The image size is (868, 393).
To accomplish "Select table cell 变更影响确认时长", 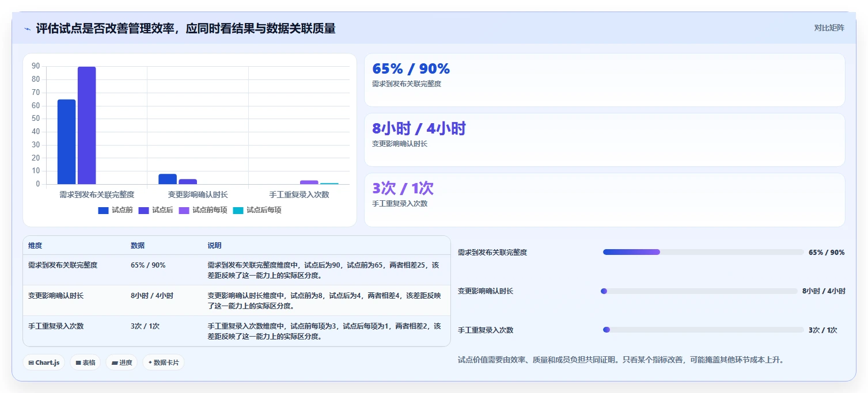I will coord(56,296).
